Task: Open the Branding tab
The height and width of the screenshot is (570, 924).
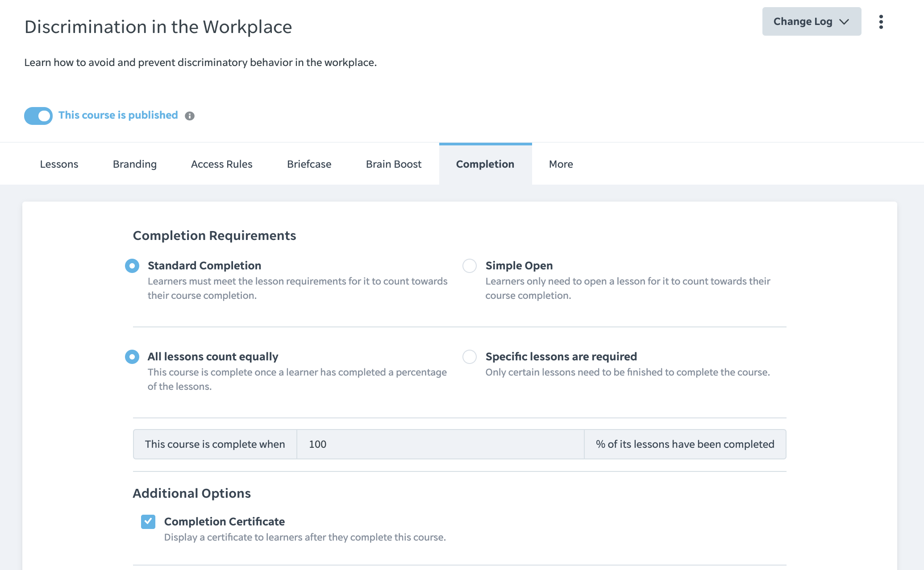Action: pos(135,164)
